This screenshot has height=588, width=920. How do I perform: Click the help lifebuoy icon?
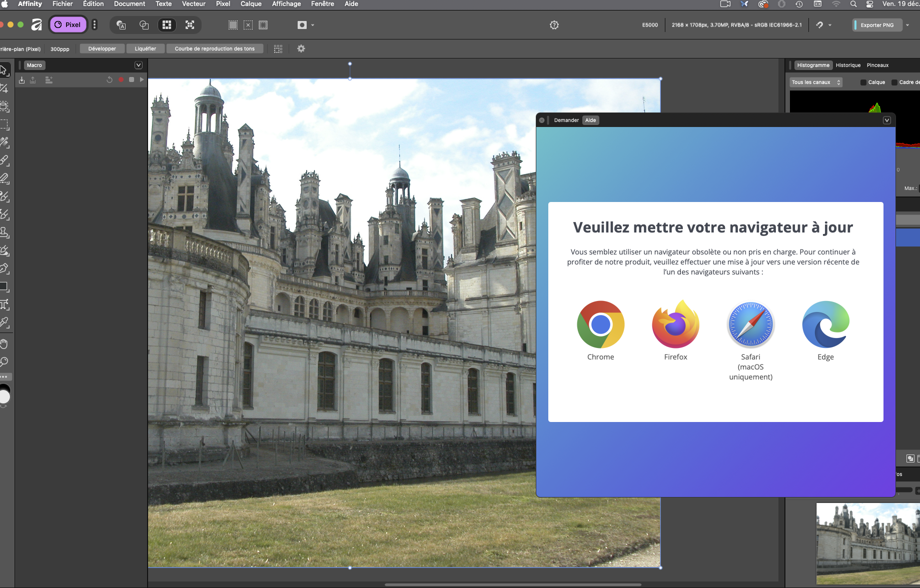tap(554, 25)
